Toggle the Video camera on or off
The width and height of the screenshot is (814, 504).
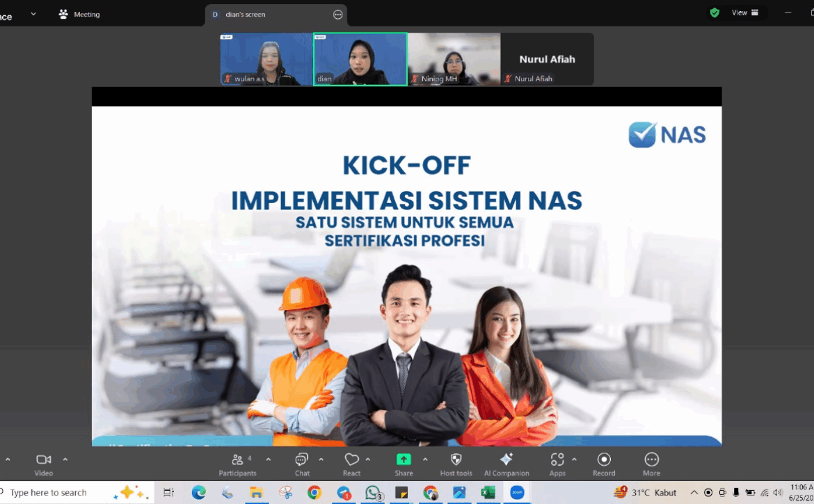point(43,460)
